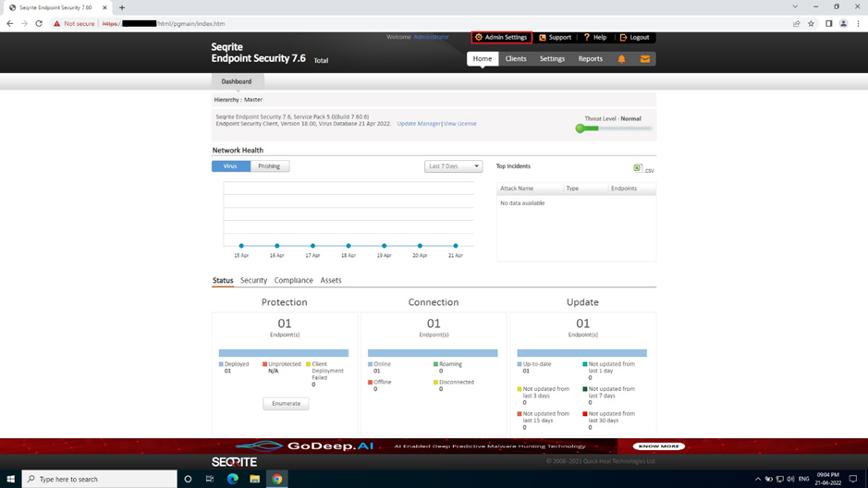Open the envelope messages icon
The height and width of the screenshot is (488, 868).
tap(645, 59)
